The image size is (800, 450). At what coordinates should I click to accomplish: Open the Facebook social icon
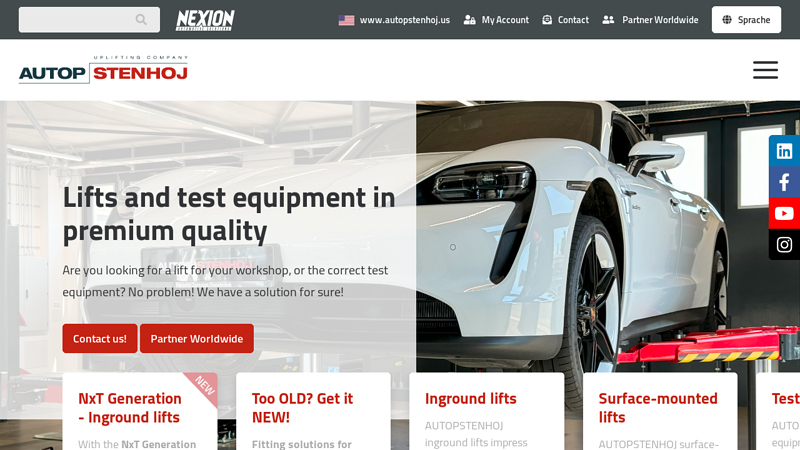click(x=784, y=182)
